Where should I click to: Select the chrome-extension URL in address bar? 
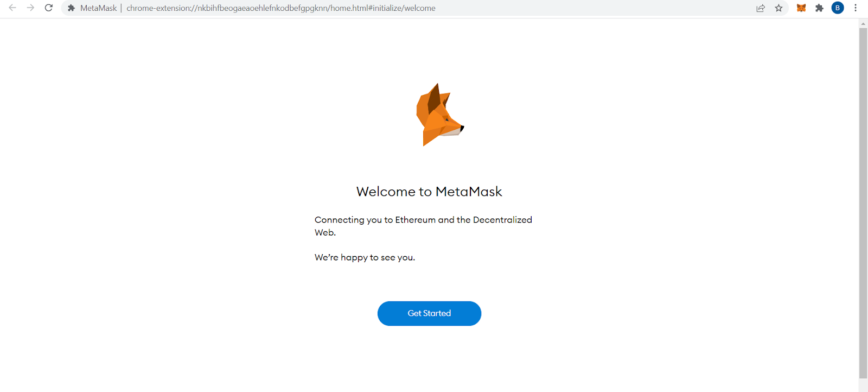(281, 8)
